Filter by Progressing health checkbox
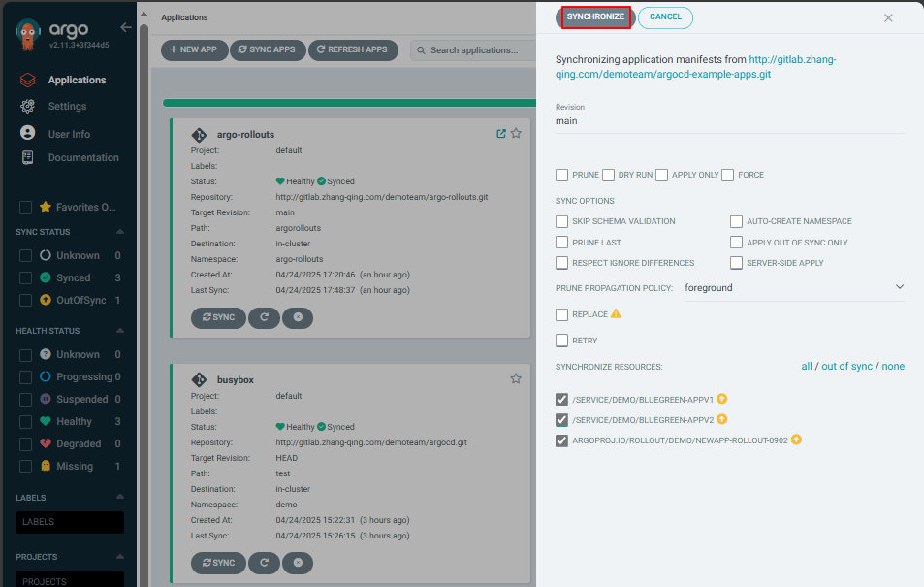 tap(25, 377)
